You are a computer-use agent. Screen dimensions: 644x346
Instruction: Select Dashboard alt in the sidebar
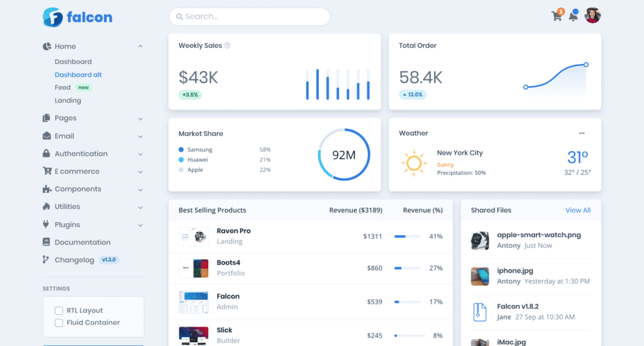click(78, 75)
